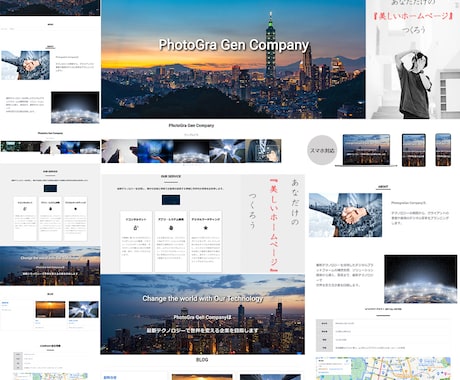The height and width of the screenshot is (380, 460).
Task: Open the large glowing earth image on the right
Action: tap(421, 279)
